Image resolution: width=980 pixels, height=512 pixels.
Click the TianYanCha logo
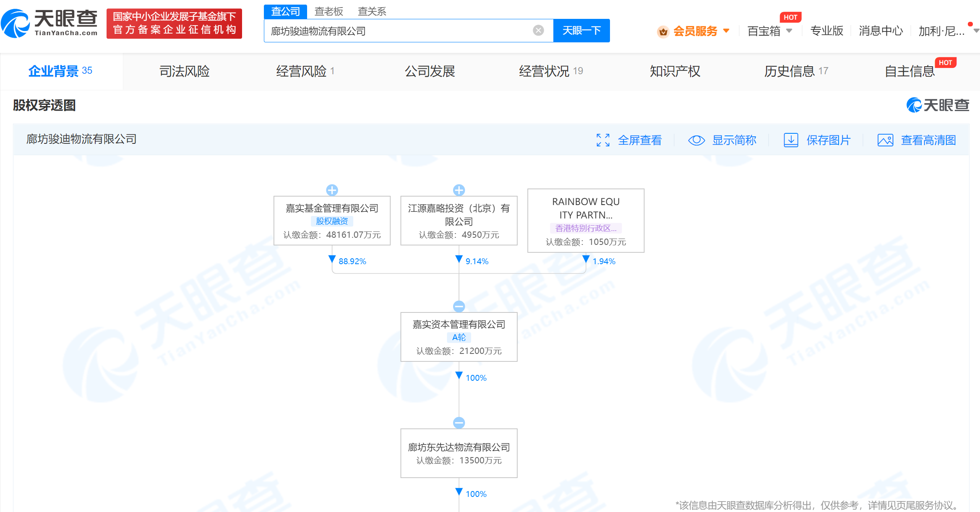(x=50, y=23)
